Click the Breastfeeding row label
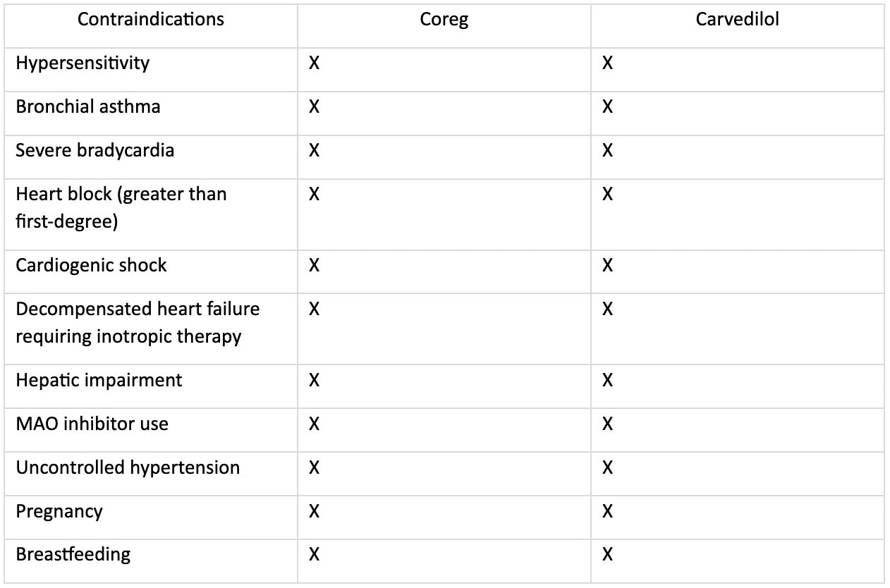Viewport: 890px width, 588px height. pos(73,555)
